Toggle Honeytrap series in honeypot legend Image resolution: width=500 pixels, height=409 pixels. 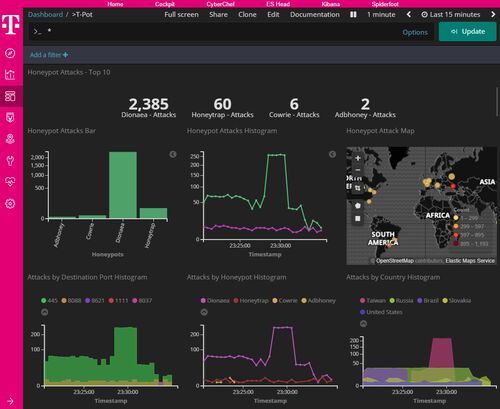pyautogui.click(x=251, y=301)
